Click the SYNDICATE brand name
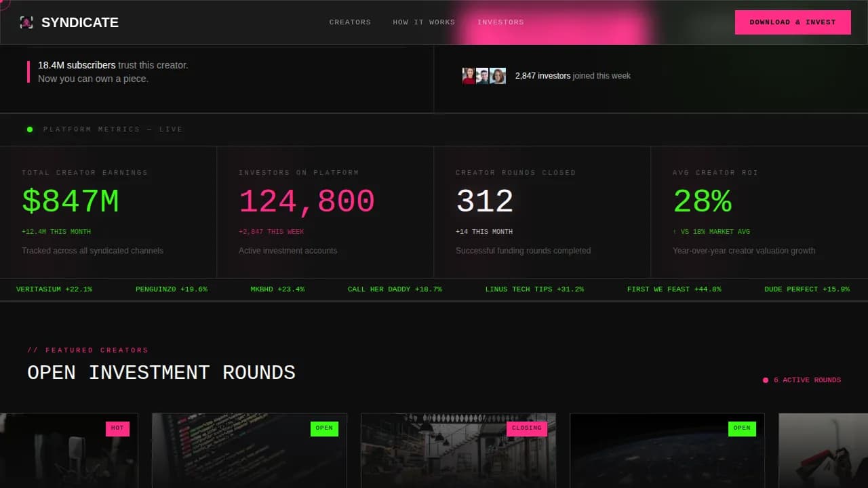868x488 pixels. [x=80, y=22]
